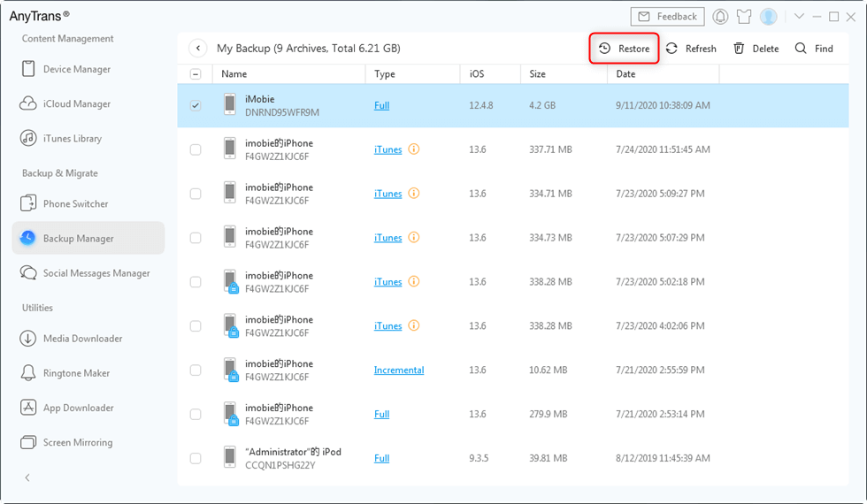This screenshot has height=504, width=867.
Task: Sort by the Date column header
Action: click(625, 74)
